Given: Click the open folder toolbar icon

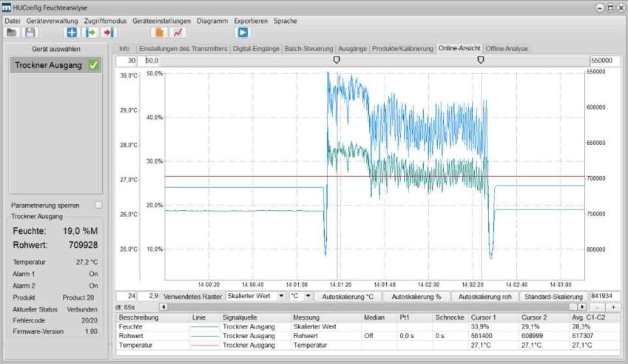Looking at the screenshot, I should point(12,33).
